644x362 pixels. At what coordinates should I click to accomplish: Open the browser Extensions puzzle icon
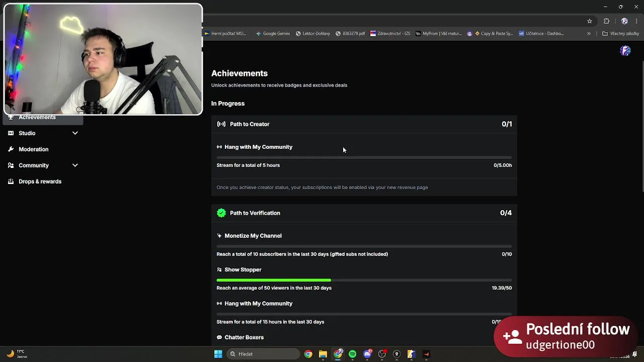coord(607,21)
